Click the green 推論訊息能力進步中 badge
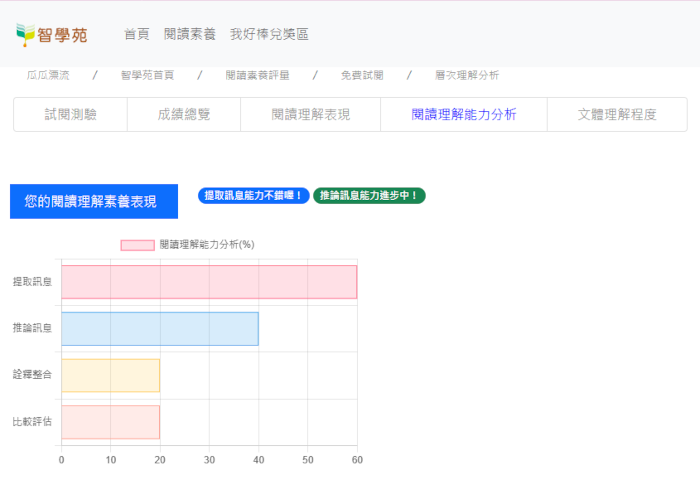The height and width of the screenshot is (480, 700). (x=369, y=196)
